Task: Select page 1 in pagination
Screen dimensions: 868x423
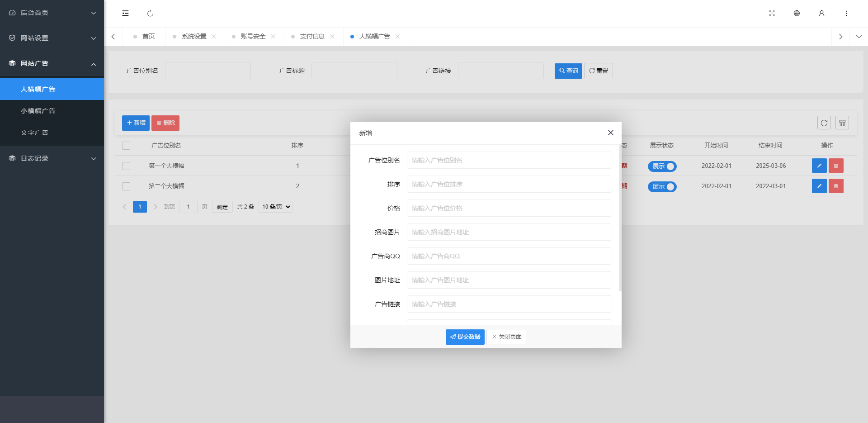Action: point(140,207)
